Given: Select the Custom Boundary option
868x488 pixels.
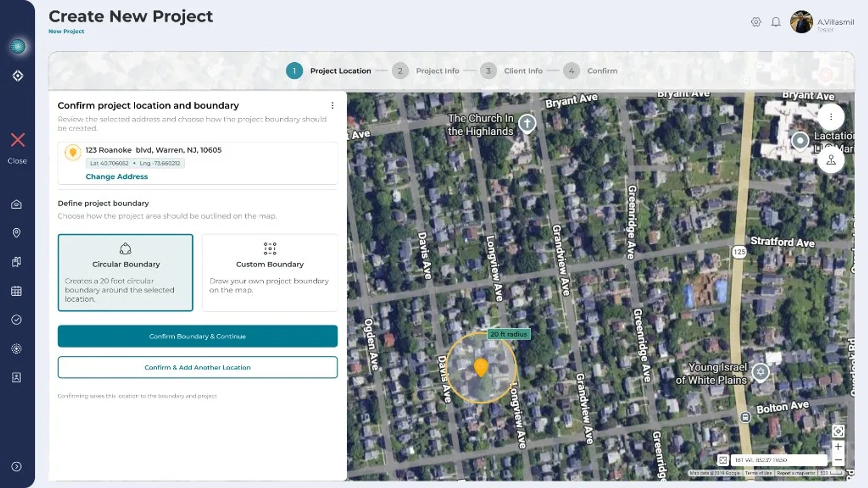Looking at the screenshot, I should click(x=270, y=272).
